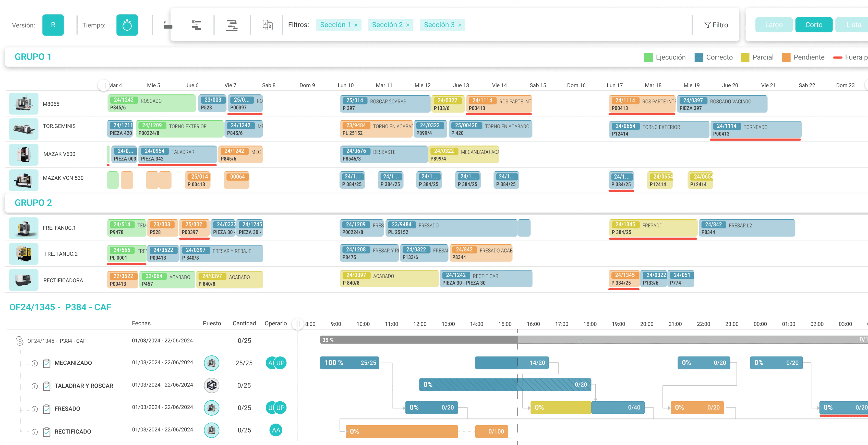
Task: Switch to the Corto view tab
Action: 814,25
